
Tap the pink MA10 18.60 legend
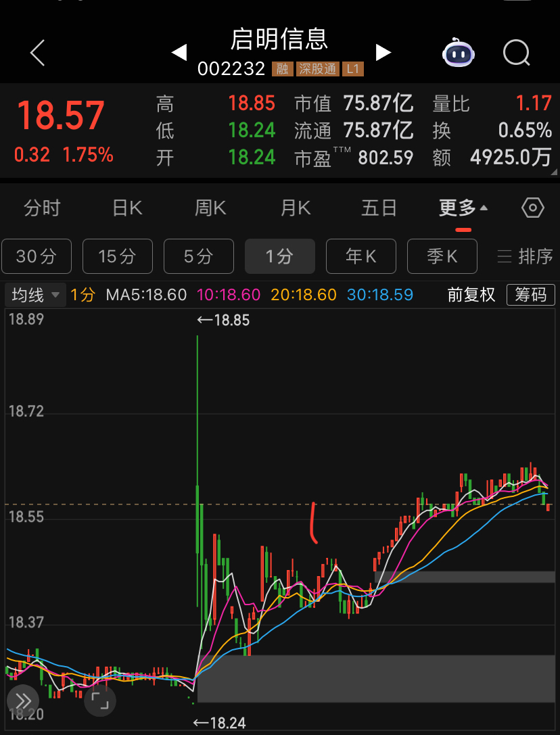click(x=229, y=295)
